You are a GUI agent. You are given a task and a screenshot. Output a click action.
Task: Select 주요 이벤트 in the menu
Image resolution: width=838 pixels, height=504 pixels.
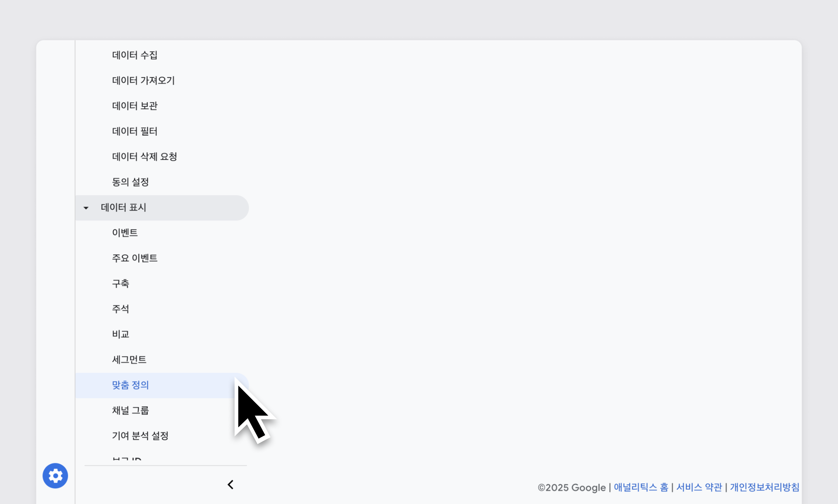(x=135, y=258)
